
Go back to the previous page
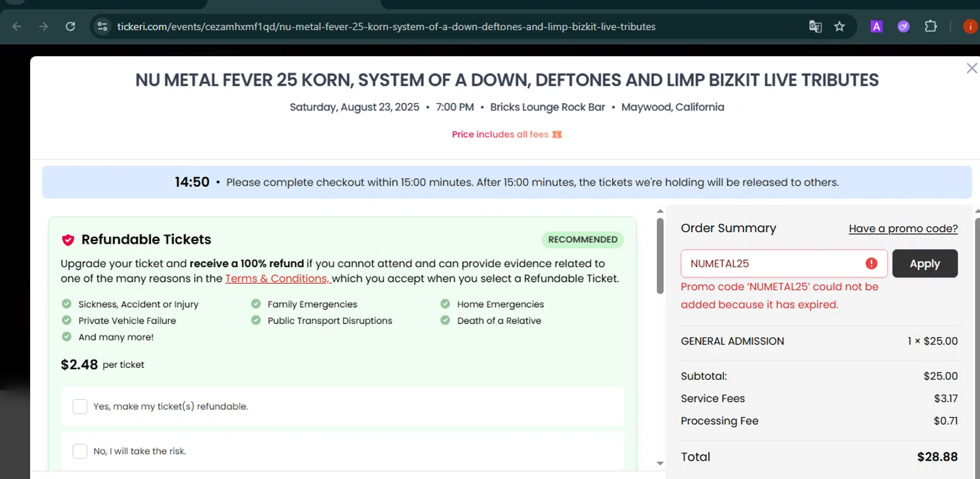click(x=17, y=27)
